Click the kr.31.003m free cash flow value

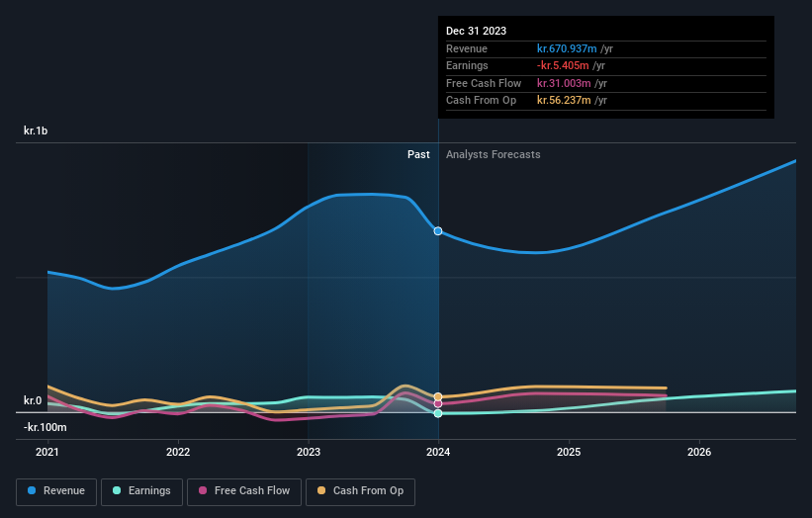(x=564, y=83)
